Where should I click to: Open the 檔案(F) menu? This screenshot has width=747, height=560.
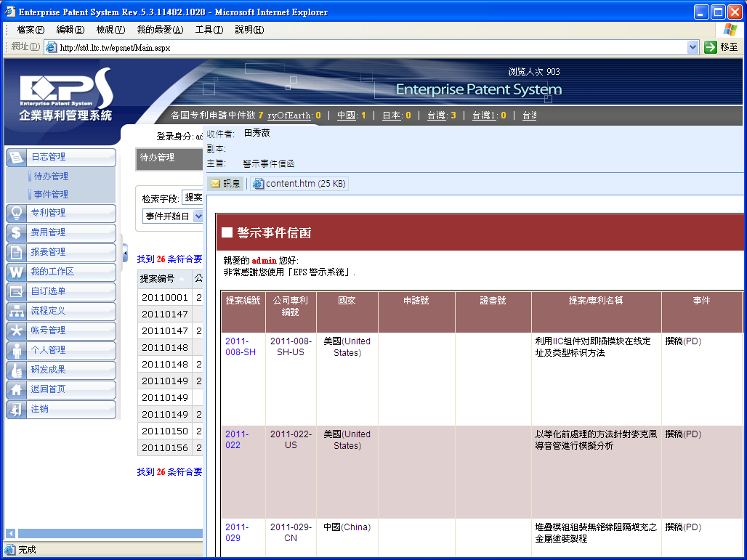coord(31,30)
